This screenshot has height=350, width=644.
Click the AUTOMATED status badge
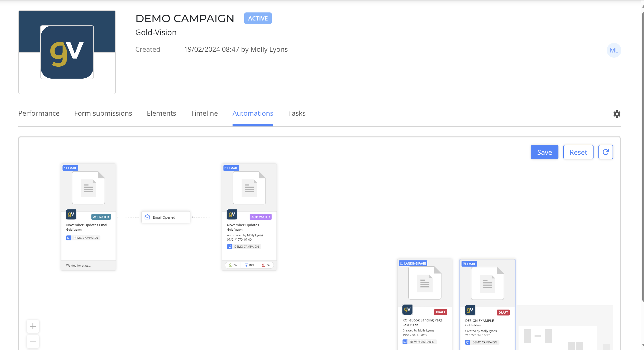pyautogui.click(x=261, y=217)
